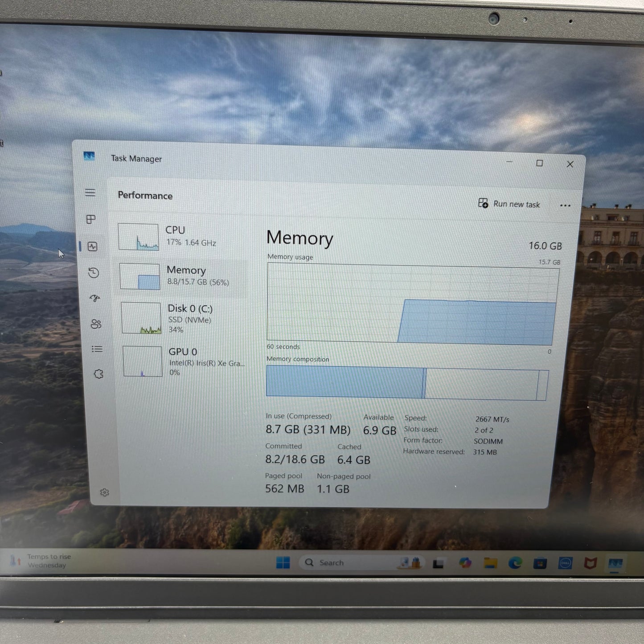Click the '562 MB' paged pool value

click(284, 488)
